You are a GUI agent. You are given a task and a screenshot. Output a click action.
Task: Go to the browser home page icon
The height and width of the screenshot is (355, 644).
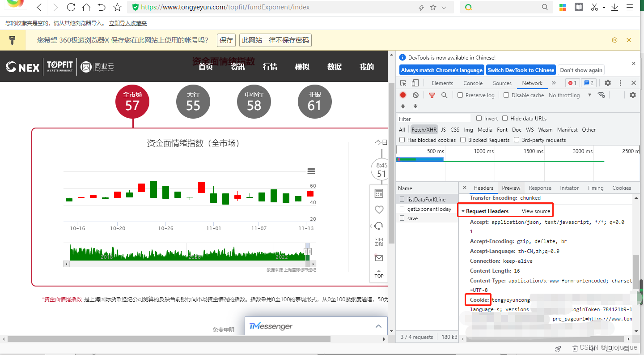[x=86, y=7]
